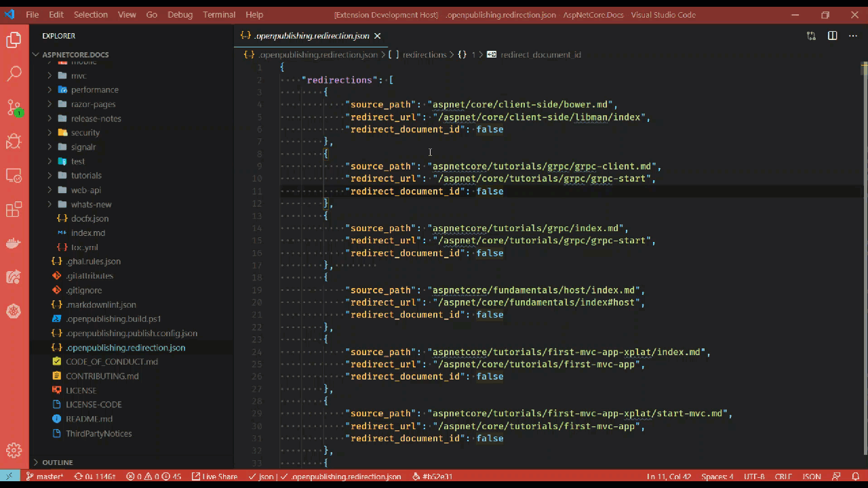Close the .openpublishing.redirection.json tab
This screenshot has height=488, width=868.
[x=378, y=36]
